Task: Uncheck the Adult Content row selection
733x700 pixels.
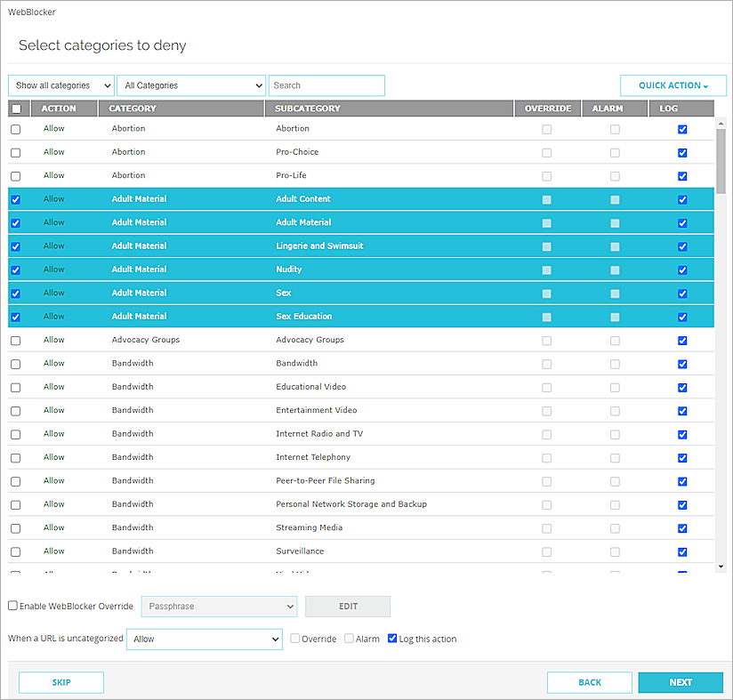Action: (15, 199)
